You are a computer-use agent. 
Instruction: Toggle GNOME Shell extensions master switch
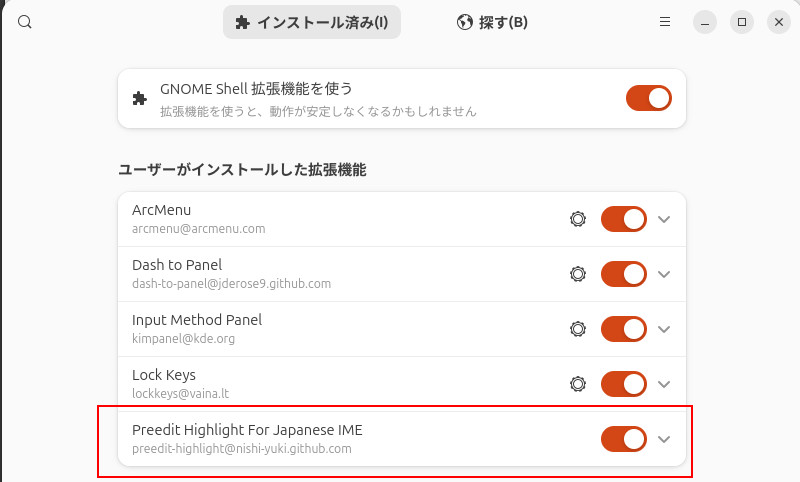click(x=648, y=98)
